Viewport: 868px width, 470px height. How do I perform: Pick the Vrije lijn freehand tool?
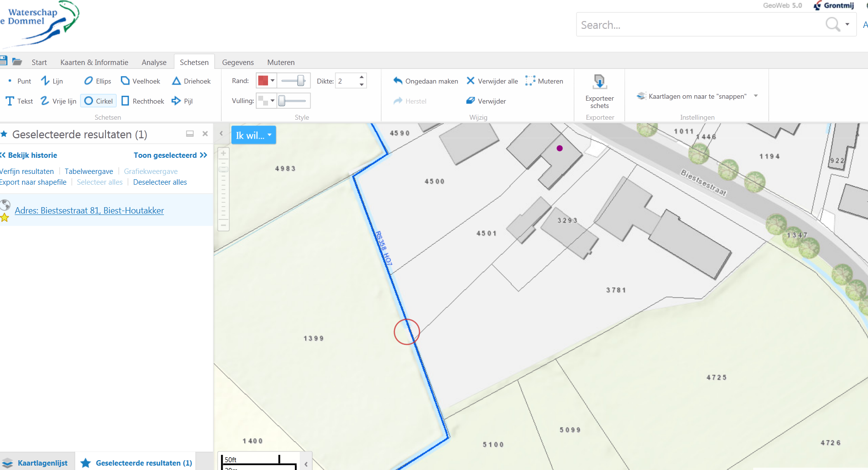[x=59, y=101]
